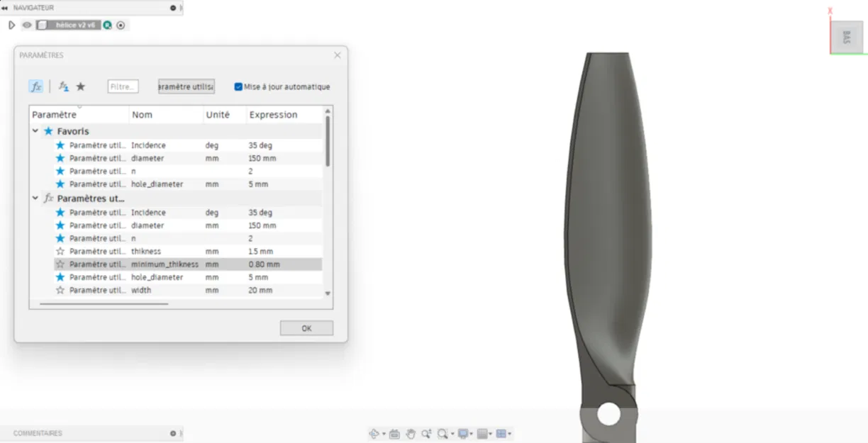The width and height of the screenshot is (868, 443).
Task: Click the user parameters fx icon
Action: (62, 86)
